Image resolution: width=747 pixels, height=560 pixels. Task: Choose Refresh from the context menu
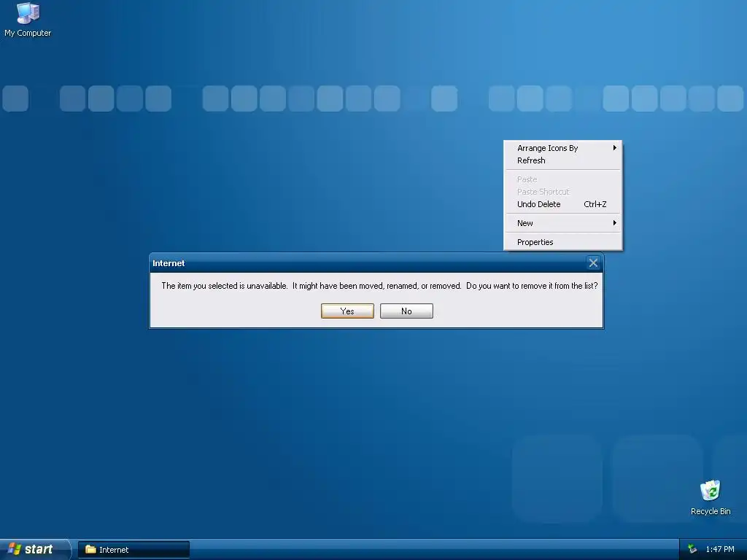click(x=563, y=160)
